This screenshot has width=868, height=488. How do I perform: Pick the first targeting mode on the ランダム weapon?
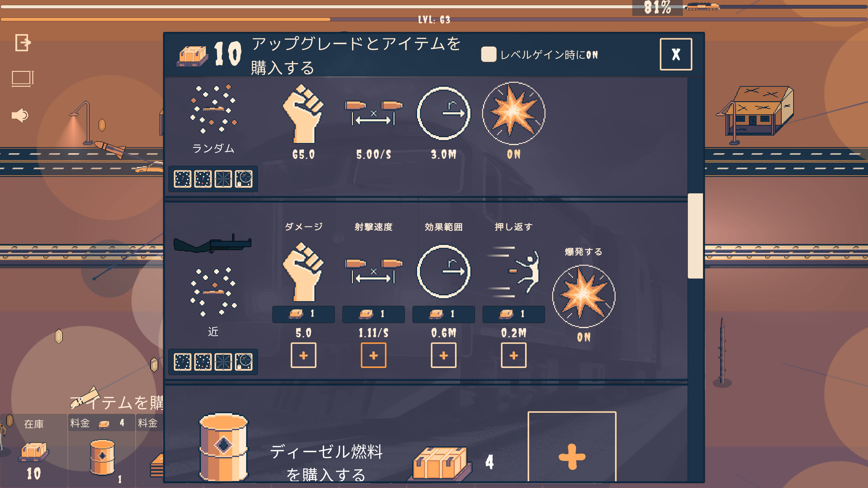click(183, 178)
